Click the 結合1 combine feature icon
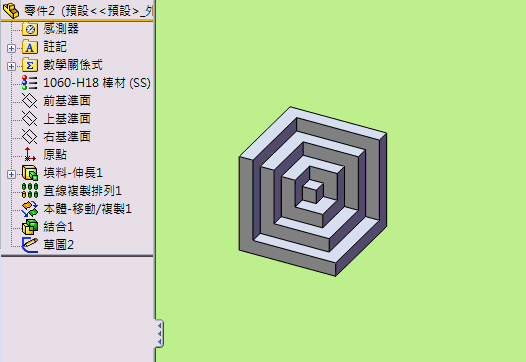Screen dimensions: 526x362 click(x=30, y=227)
